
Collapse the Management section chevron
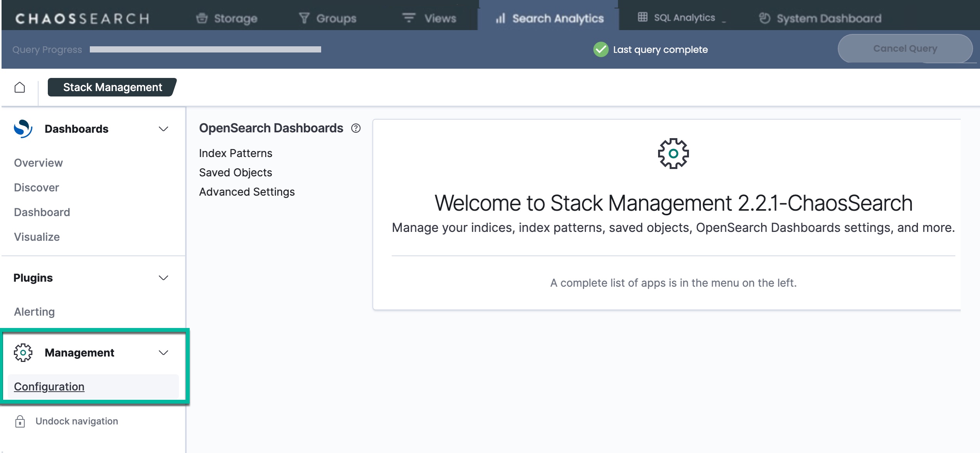(x=163, y=353)
